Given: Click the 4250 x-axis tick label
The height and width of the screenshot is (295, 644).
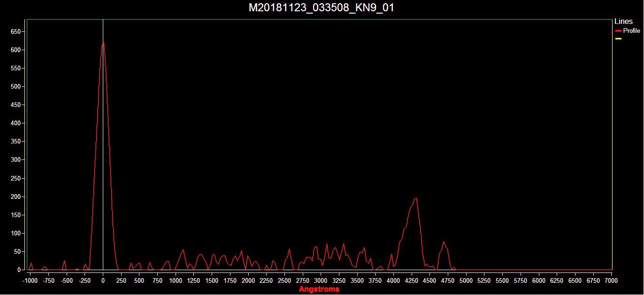Looking at the screenshot, I should coord(412,280).
